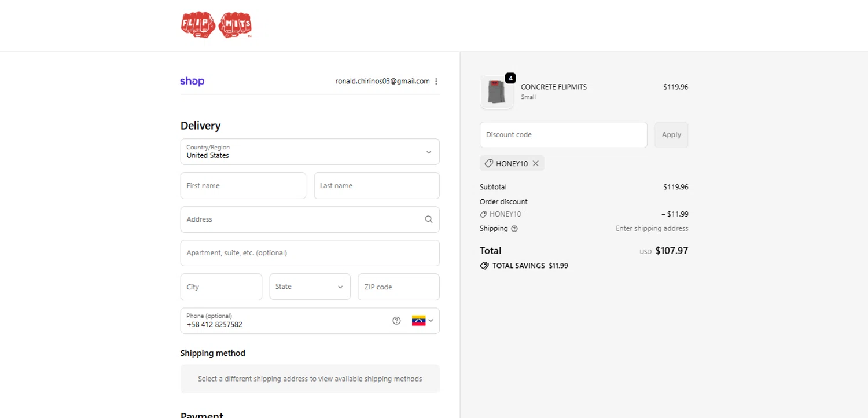Image resolution: width=868 pixels, height=418 pixels.
Task: Click the Concrete Flipmits product thumbnail
Action: pyautogui.click(x=496, y=93)
